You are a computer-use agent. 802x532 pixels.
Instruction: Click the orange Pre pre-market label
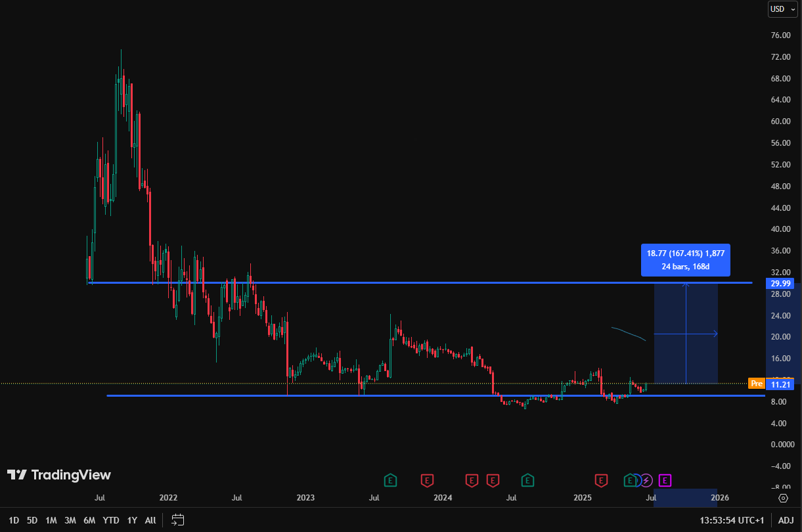pyautogui.click(x=757, y=384)
